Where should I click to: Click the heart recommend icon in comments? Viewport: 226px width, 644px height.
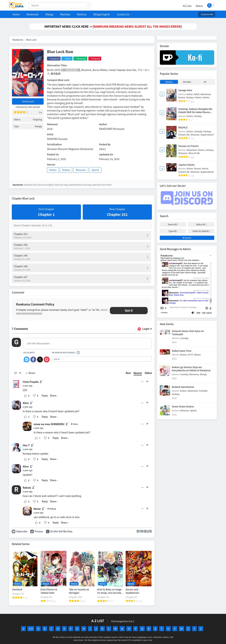15,373
